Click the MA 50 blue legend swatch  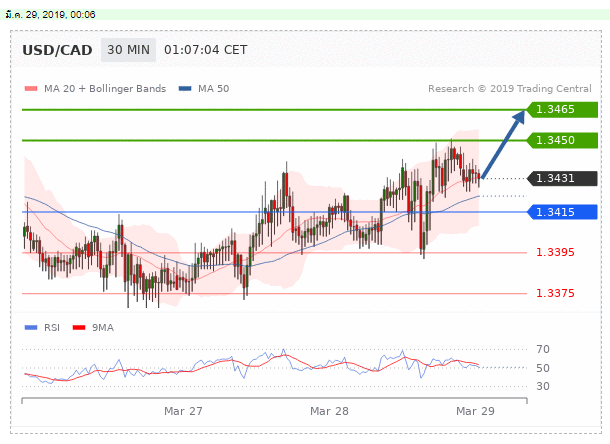(x=185, y=89)
